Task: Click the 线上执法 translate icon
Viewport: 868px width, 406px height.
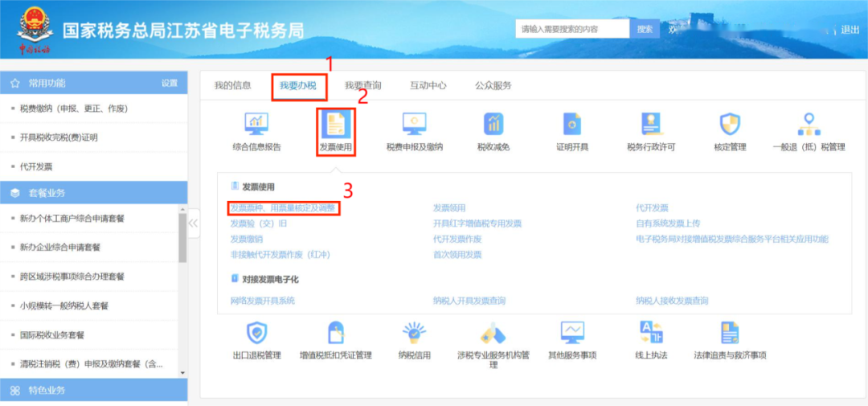Action: (651, 333)
